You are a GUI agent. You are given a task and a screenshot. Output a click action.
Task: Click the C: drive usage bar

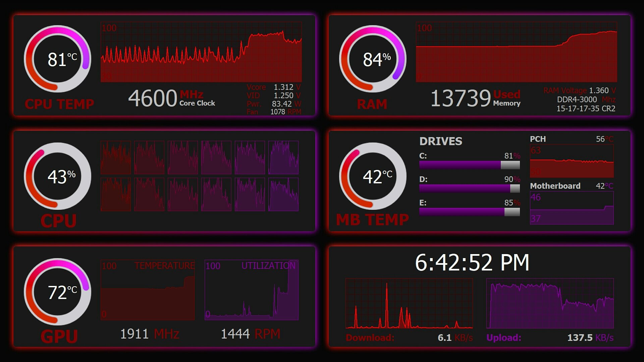(470, 165)
